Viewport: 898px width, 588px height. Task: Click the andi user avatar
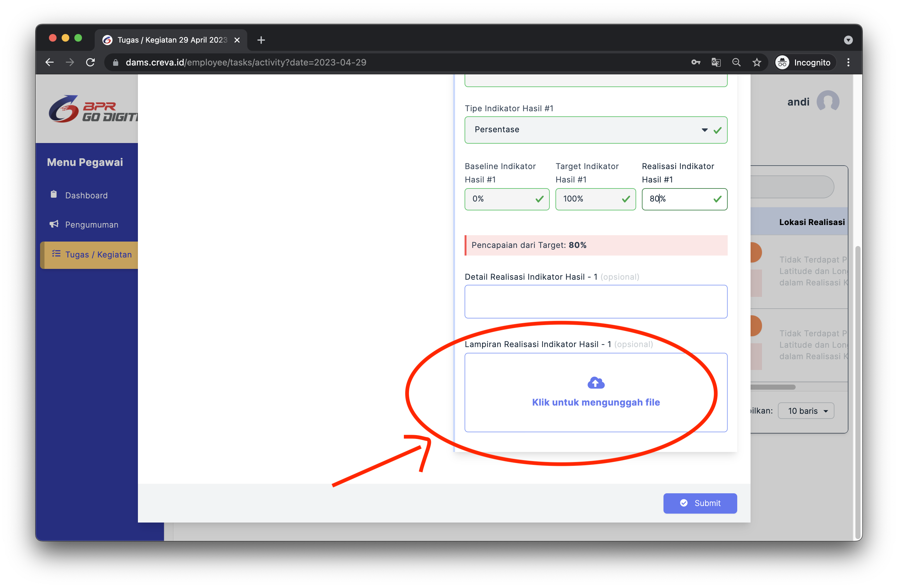[827, 101]
